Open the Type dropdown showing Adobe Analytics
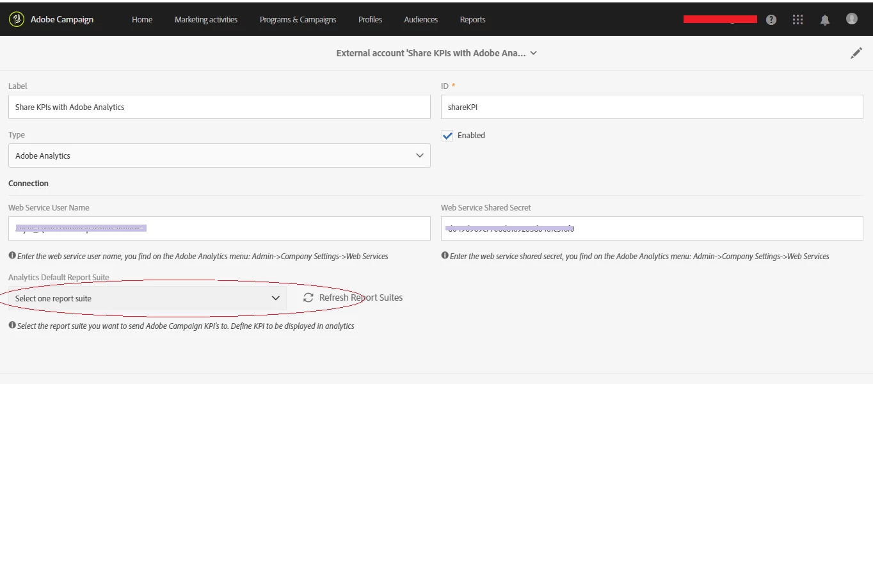The height and width of the screenshot is (588, 873). (x=220, y=155)
